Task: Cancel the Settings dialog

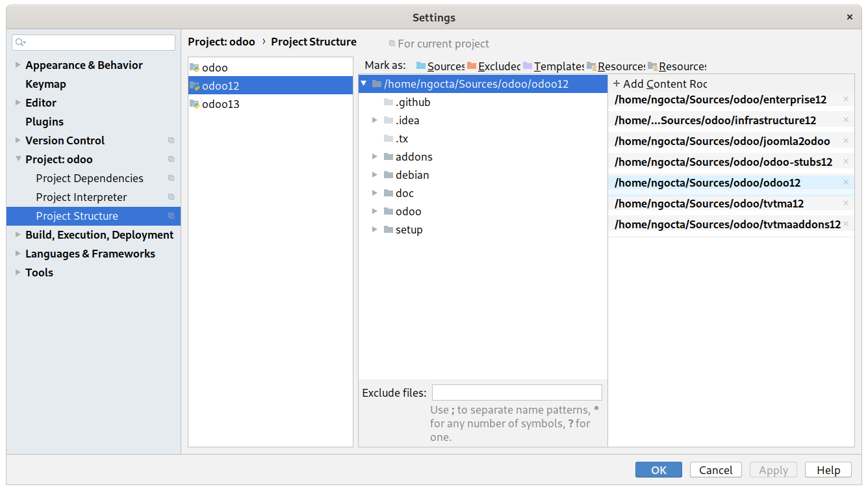Action: pyautogui.click(x=716, y=470)
